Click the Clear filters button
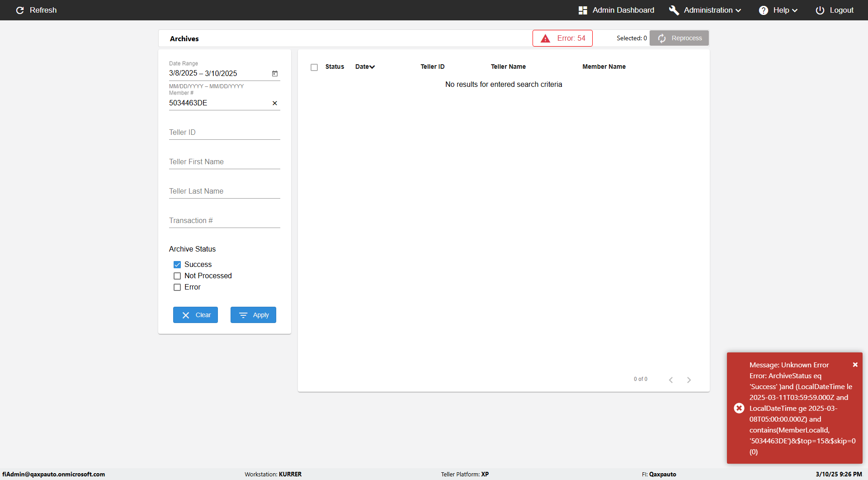Screen dimensions: 868x480 point(195,315)
